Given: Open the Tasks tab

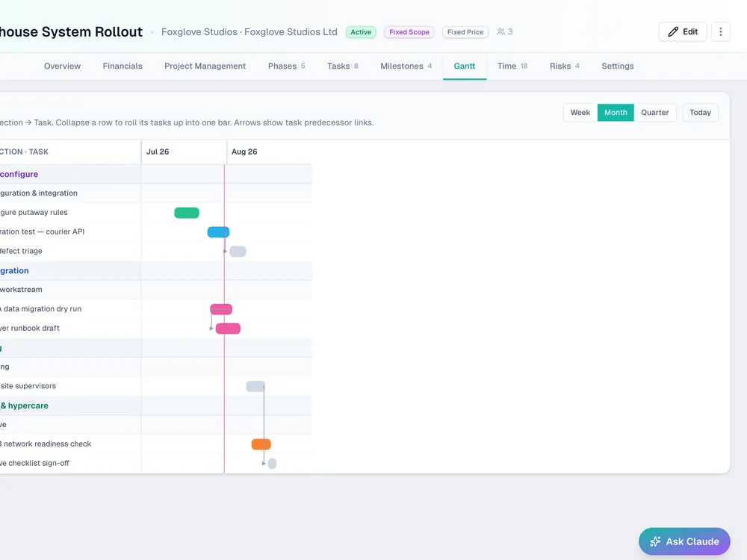Looking at the screenshot, I should 343,66.
